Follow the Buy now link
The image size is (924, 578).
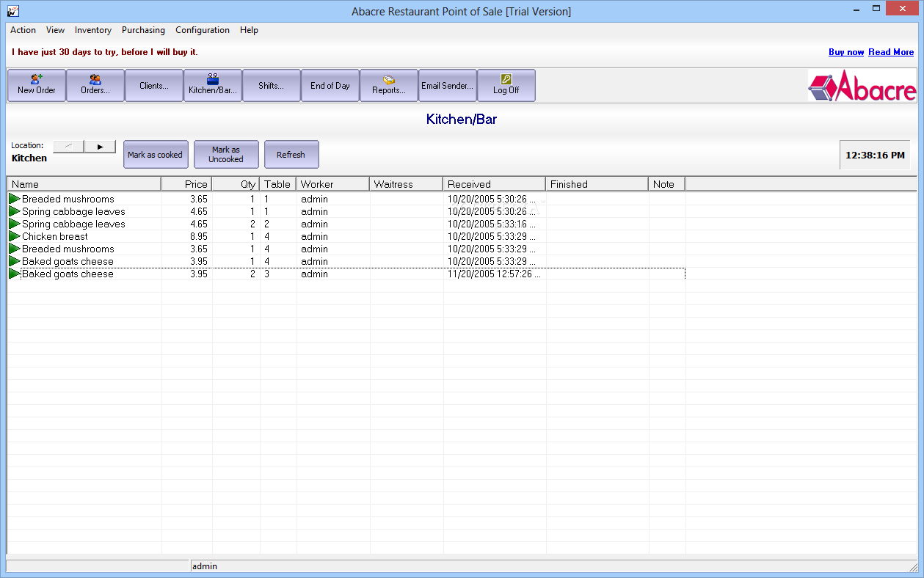tap(846, 52)
